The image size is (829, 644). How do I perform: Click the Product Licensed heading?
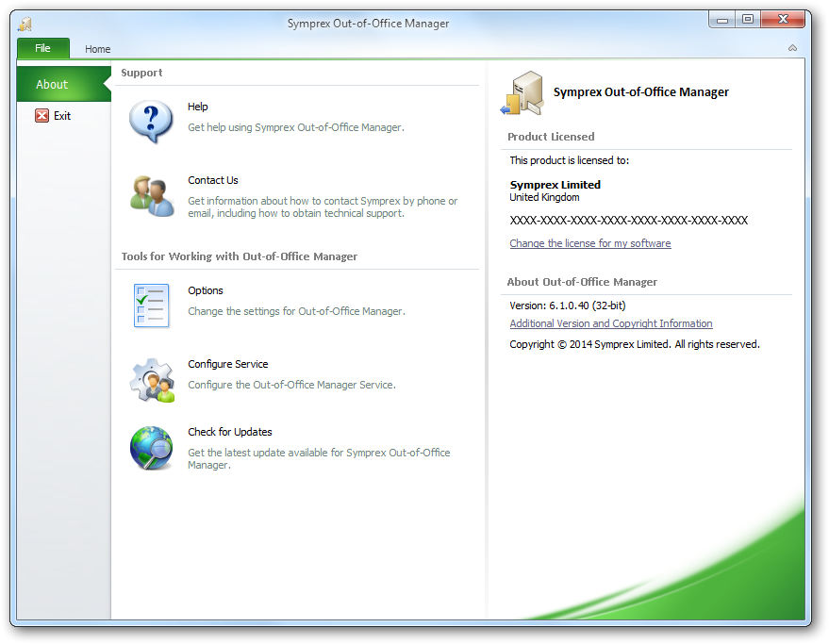[x=551, y=137]
